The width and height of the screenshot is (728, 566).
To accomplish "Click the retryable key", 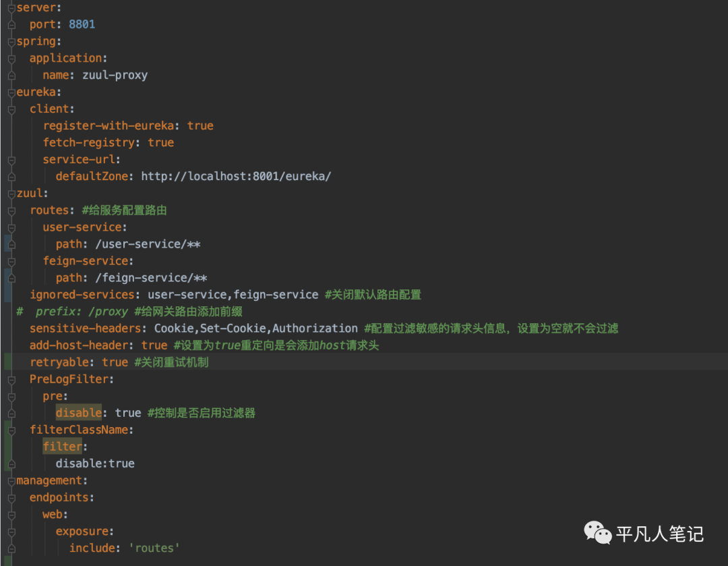I will 59,362.
